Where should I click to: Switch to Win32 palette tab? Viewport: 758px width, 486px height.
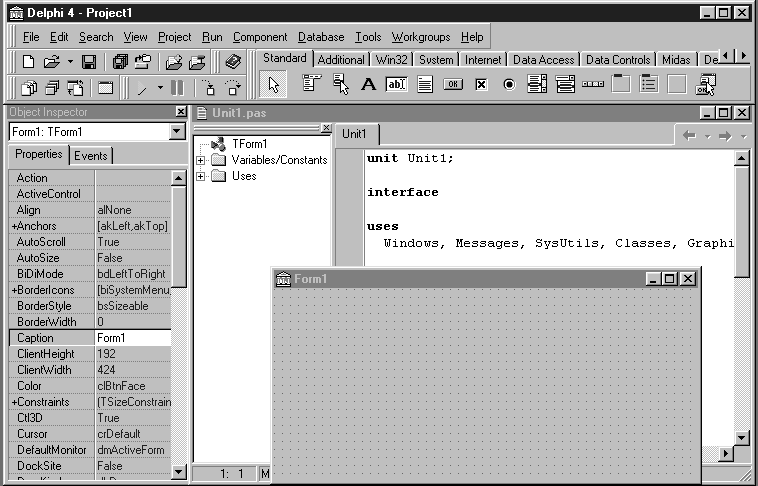[x=392, y=60]
